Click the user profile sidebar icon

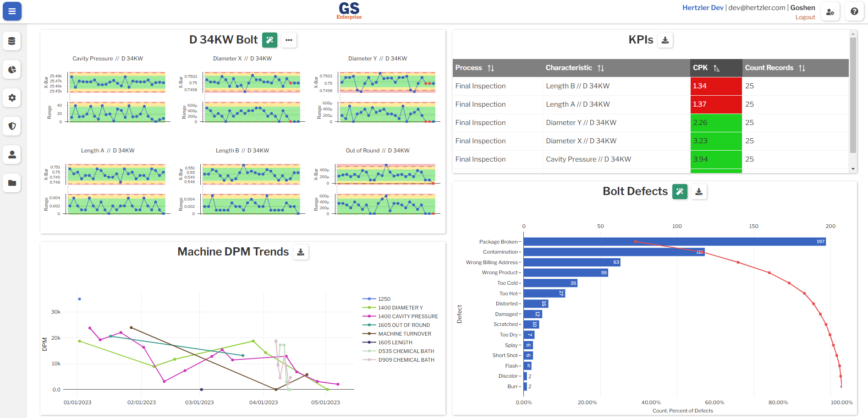click(12, 155)
